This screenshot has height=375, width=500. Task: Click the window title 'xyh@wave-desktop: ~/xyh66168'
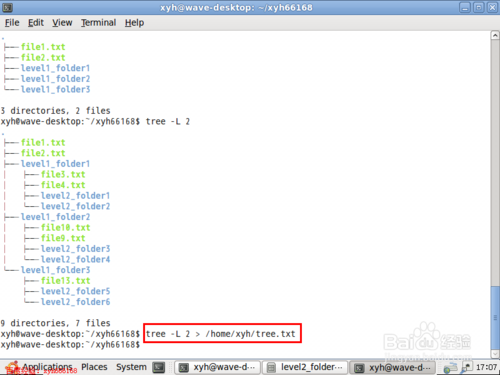236,7
